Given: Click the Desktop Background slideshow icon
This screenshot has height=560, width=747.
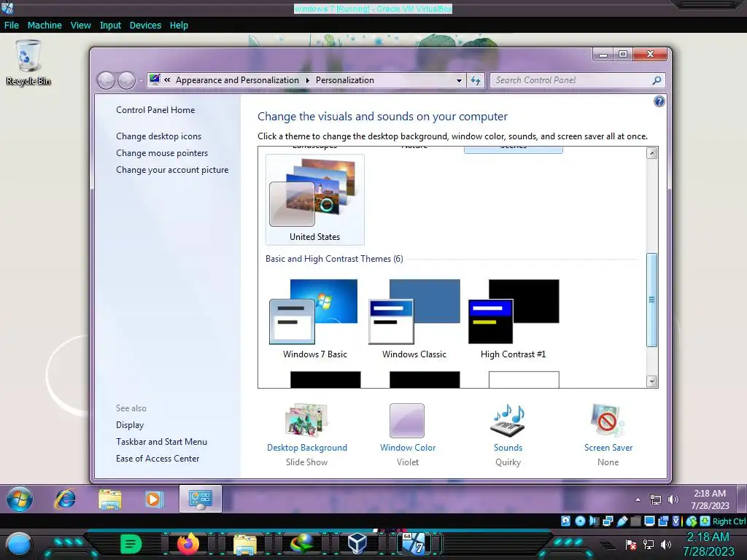Looking at the screenshot, I should (307, 421).
